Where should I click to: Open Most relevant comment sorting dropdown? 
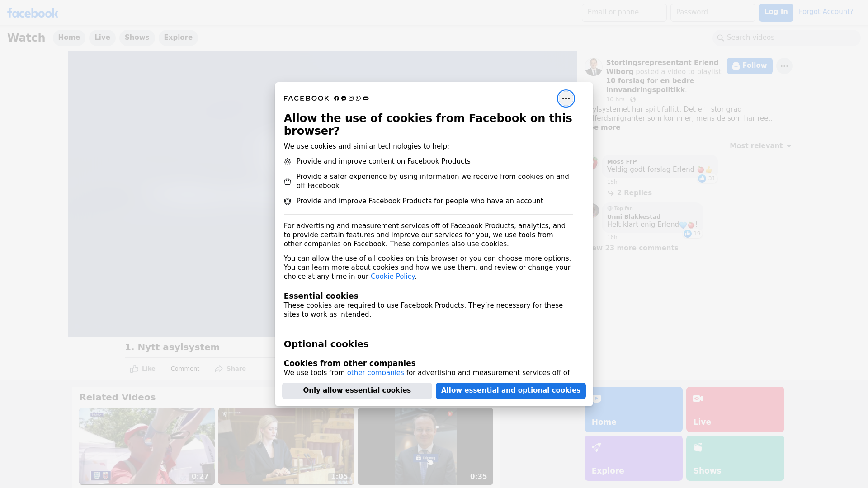(x=760, y=146)
